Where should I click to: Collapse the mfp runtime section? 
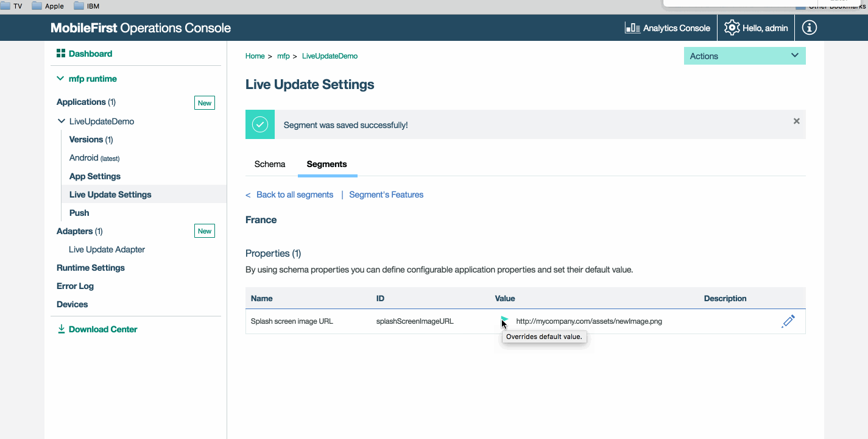[60, 79]
